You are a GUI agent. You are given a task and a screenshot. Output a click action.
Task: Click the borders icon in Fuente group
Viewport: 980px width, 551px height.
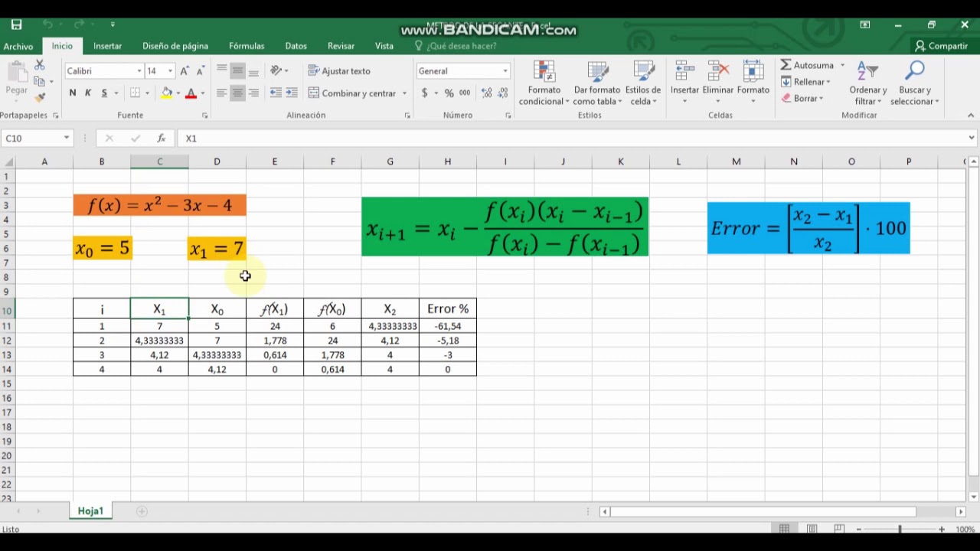pyautogui.click(x=136, y=93)
